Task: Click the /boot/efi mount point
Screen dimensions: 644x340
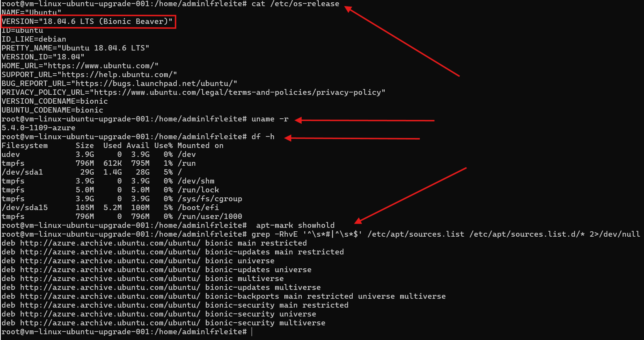Action: [198, 208]
